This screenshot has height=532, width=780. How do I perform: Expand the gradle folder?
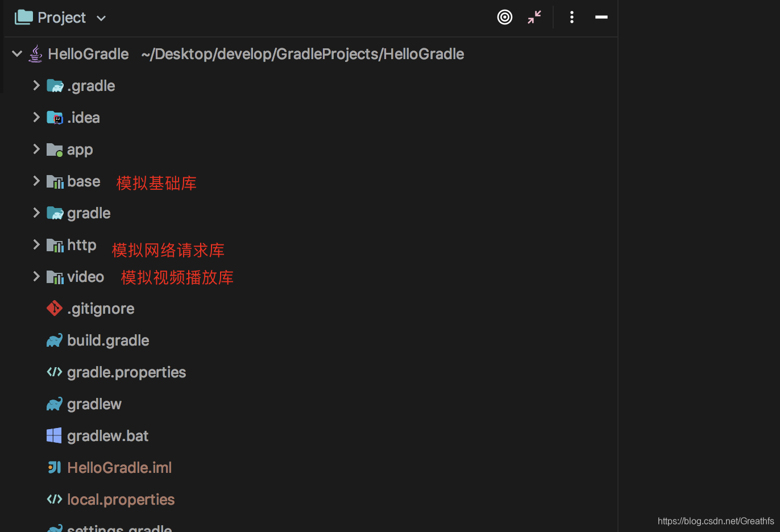click(36, 213)
